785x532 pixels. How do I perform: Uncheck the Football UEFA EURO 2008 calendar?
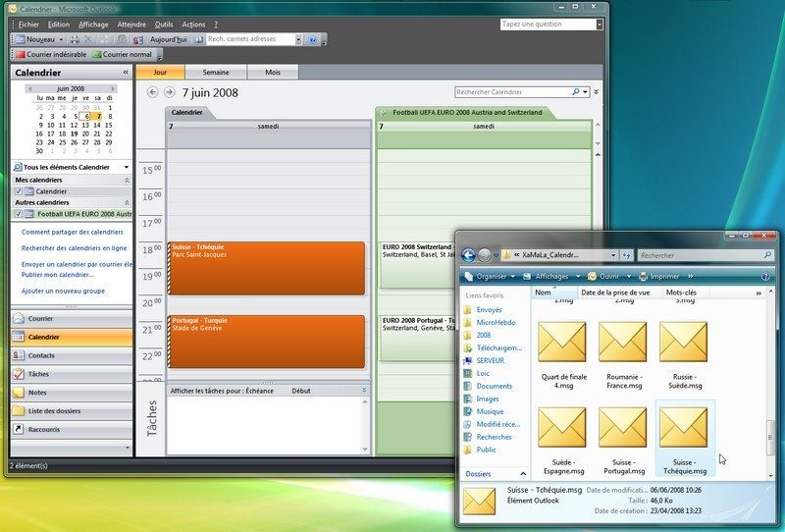[18, 213]
